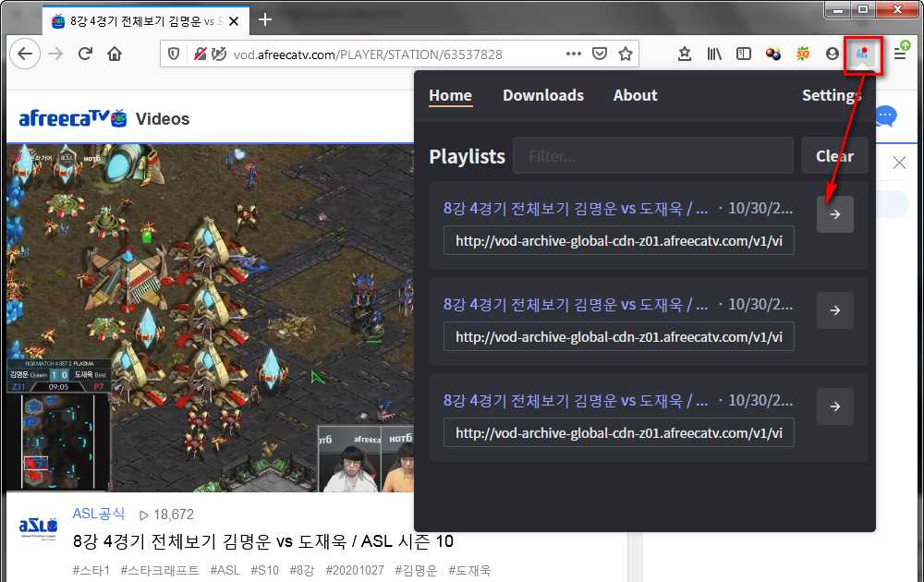The image size is (924, 582).
Task: Open the bookmarks menu star-tray icon
Action: 684,55
